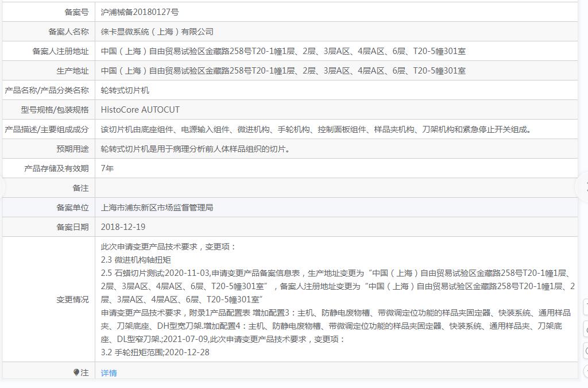Image resolution: width=588 pixels, height=388 pixels.
Task: Click the 预期用途 row label
Action: (x=73, y=149)
